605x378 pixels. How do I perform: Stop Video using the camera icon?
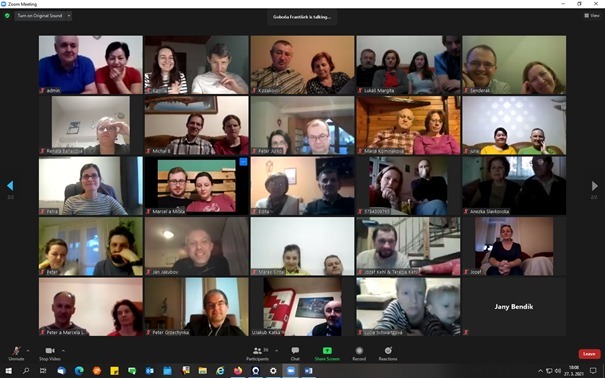[50, 353]
